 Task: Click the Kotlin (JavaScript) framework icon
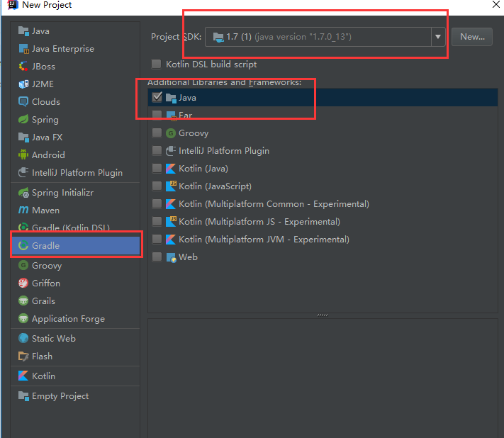coord(171,186)
